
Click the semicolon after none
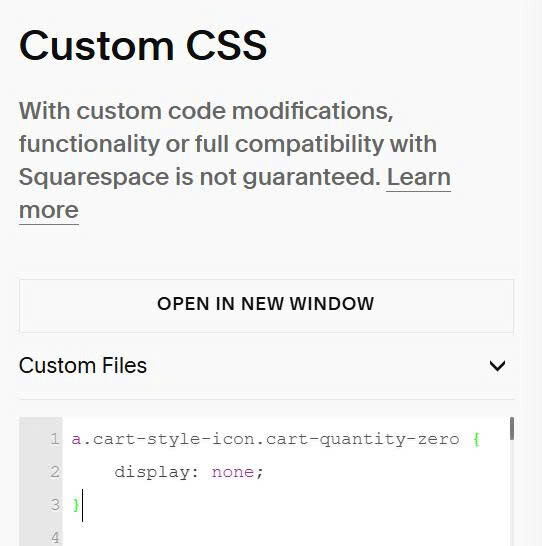tap(259, 473)
